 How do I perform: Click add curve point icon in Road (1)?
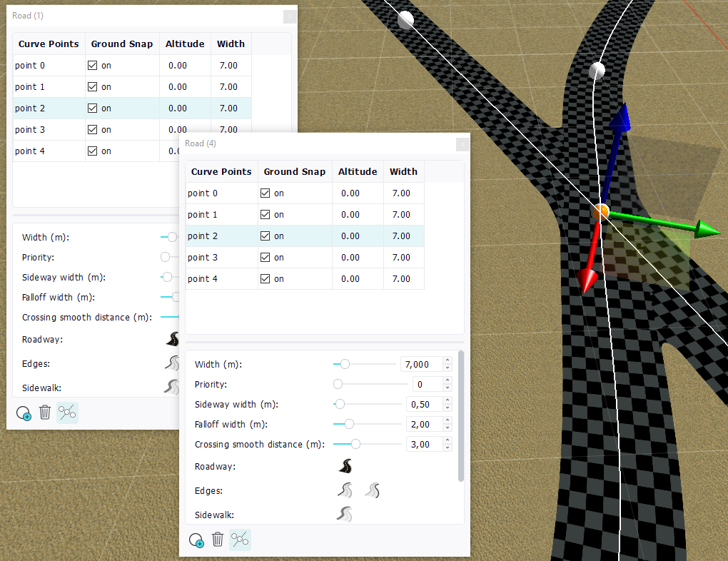pyautogui.click(x=24, y=413)
